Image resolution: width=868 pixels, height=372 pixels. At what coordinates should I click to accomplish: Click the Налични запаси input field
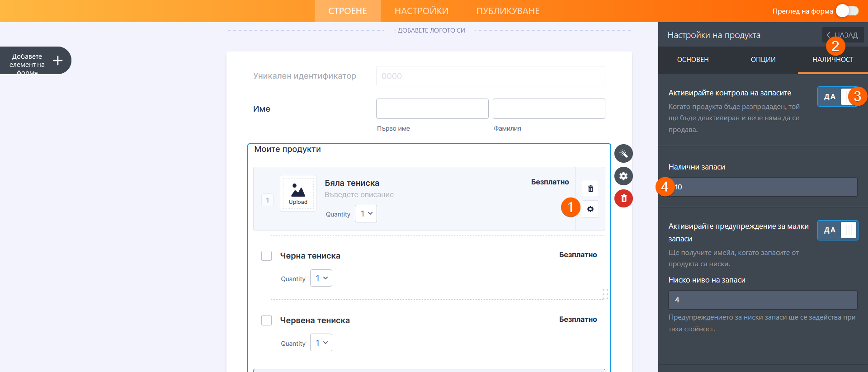click(x=763, y=187)
